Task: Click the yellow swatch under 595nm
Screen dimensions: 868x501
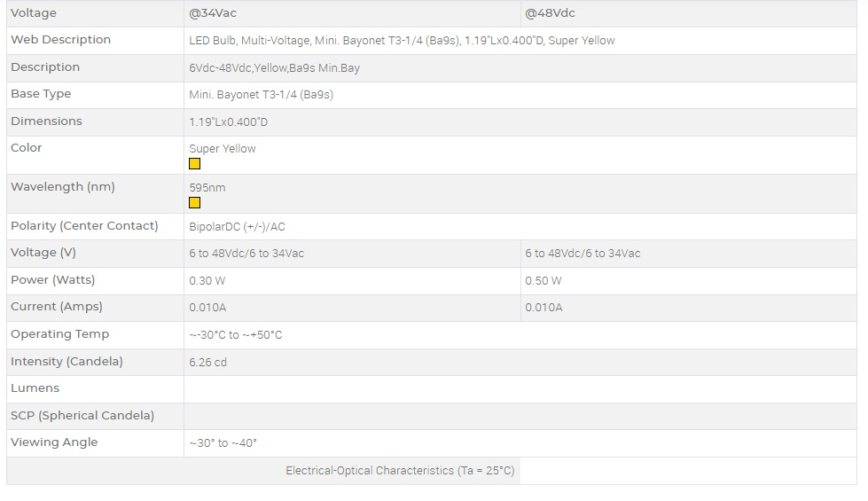Action: click(x=195, y=202)
